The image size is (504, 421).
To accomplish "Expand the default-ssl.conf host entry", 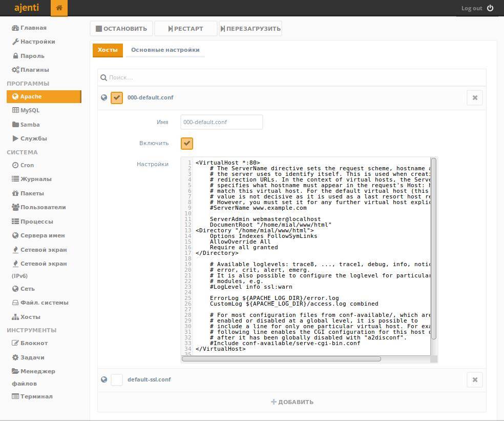I will (149, 379).
